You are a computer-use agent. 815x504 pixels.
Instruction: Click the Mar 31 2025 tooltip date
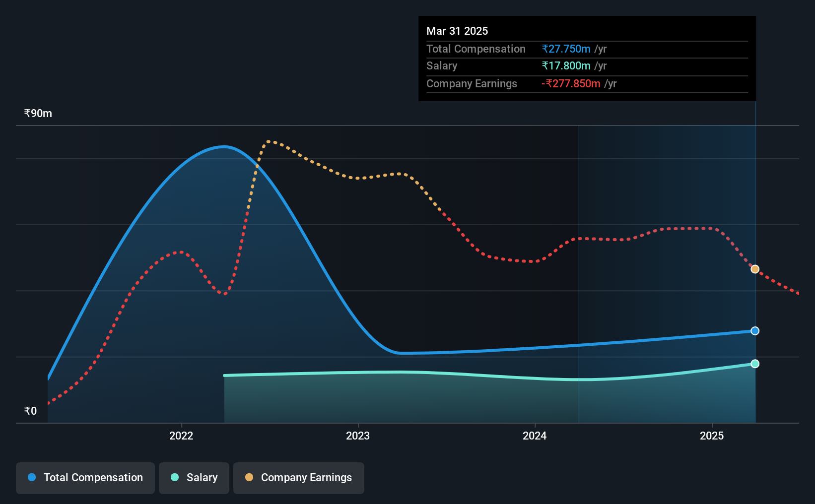457,31
